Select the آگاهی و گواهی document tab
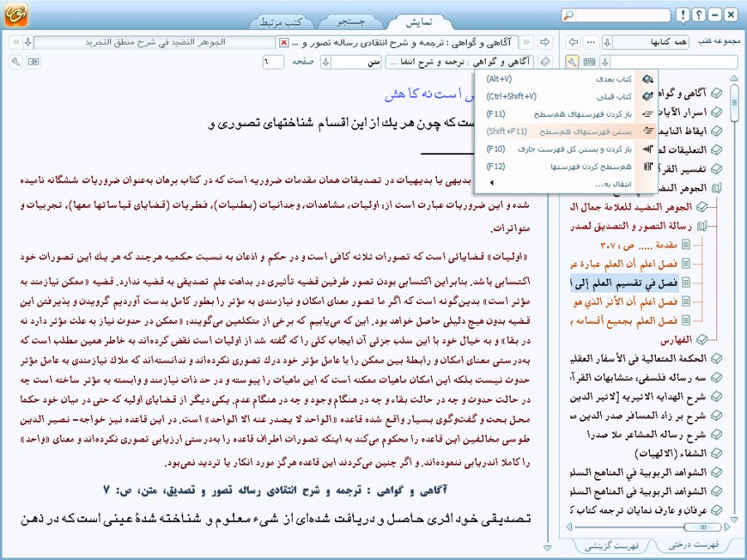 [x=400, y=43]
